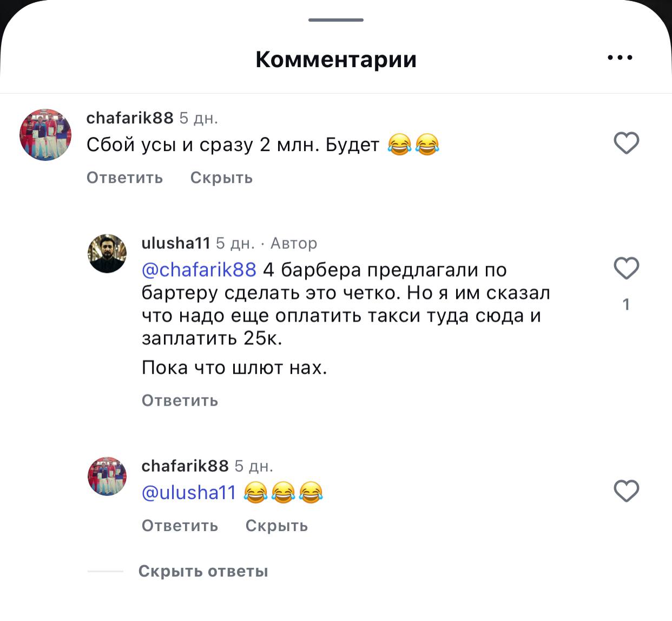Collapse replies with Скрыть ответы
Screen dimensions: 672x621
[203, 571]
